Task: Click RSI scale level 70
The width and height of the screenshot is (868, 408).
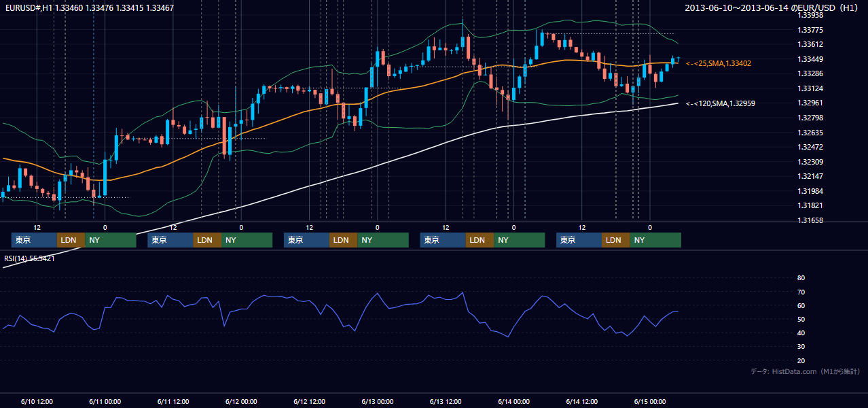Action: pos(801,292)
